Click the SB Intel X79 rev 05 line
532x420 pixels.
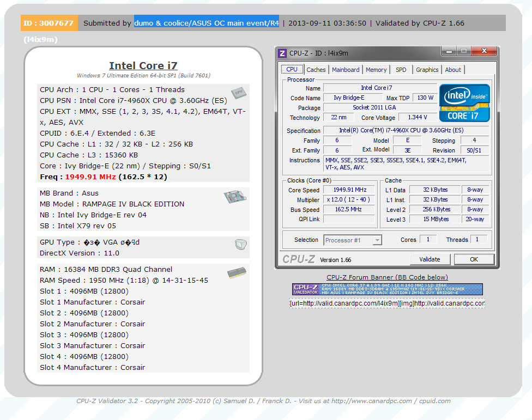[x=78, y=226]
